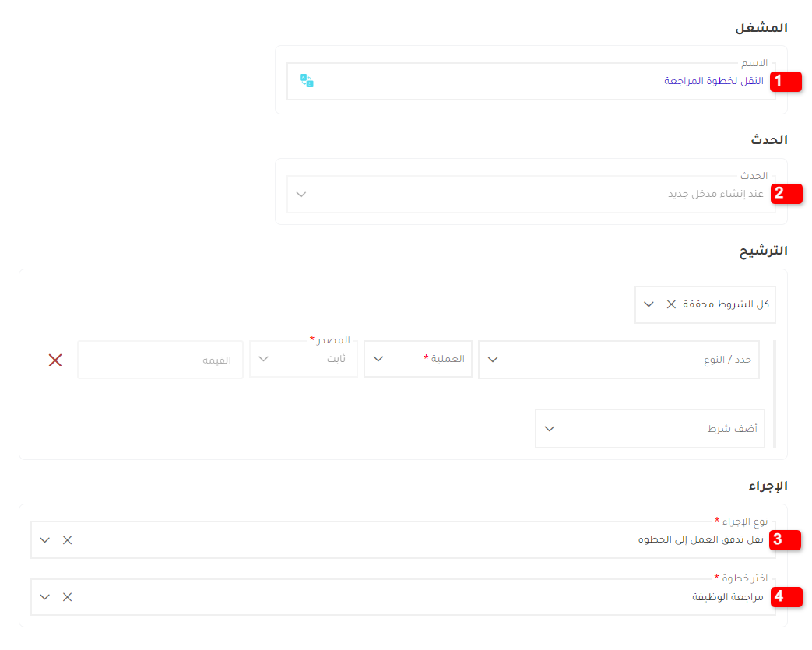
Task: Expand the نوع الإجراء action type dropdown arrow
Action: pyautogui.click(x=44, y=539)
